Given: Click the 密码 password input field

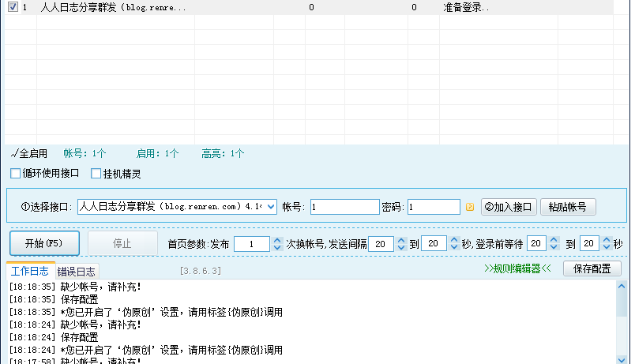Looking at the screenshot, I should [434, 207].
